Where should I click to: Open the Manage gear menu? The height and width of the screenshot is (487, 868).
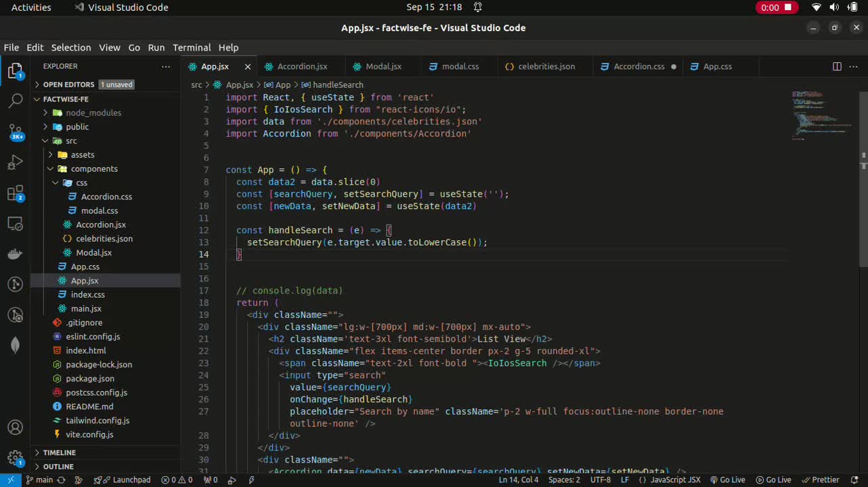(x=15, y=458)
